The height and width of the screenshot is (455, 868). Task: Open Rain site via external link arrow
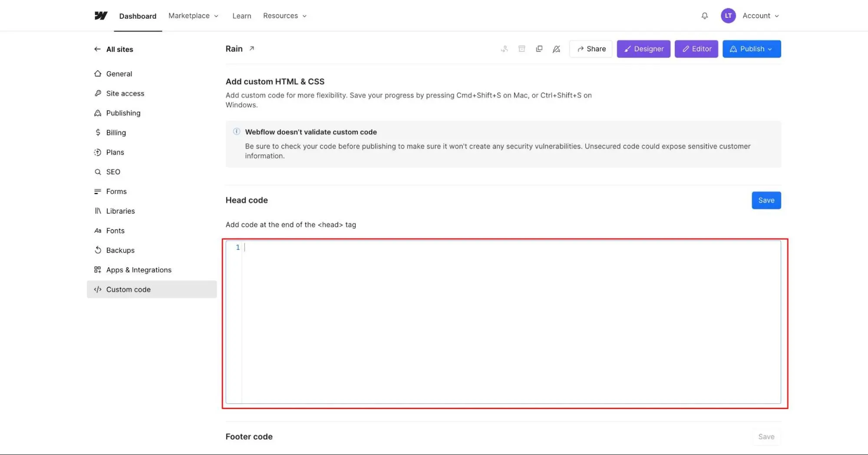pyautogui.click(x=251, y=49)
